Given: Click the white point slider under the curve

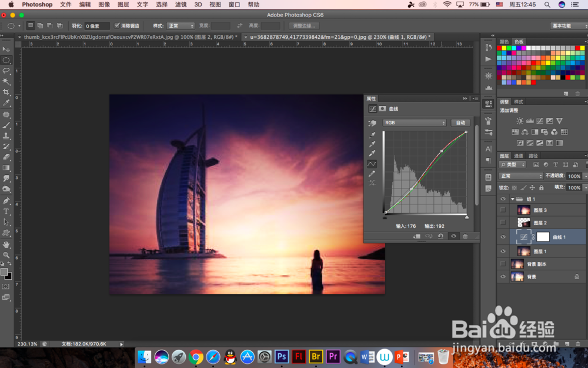Looking at the screenshot, I should (x=467, y=217).
